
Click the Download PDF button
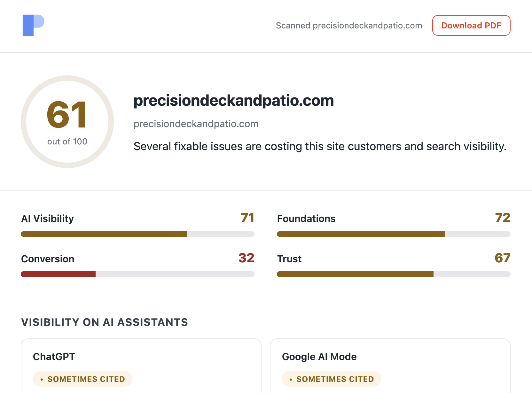[471, 25]
